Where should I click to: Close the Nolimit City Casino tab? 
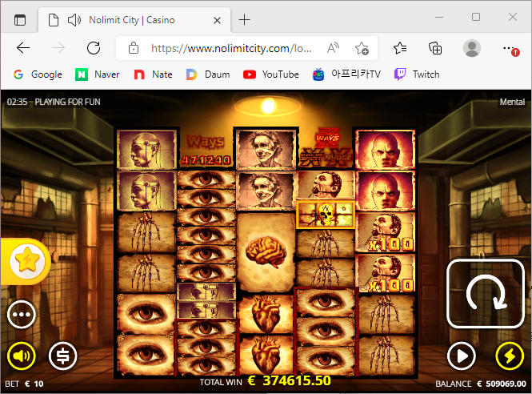click(217, 20)
